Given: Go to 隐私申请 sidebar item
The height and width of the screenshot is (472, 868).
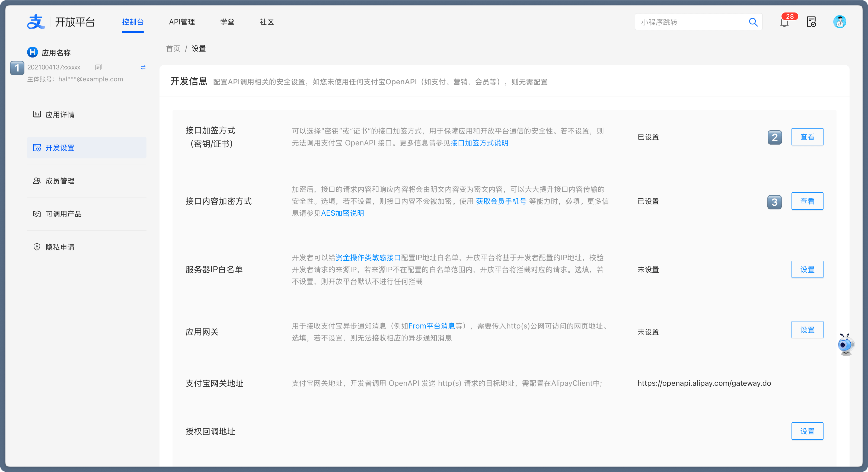Looking at the screenshot, I should (60, 247).
